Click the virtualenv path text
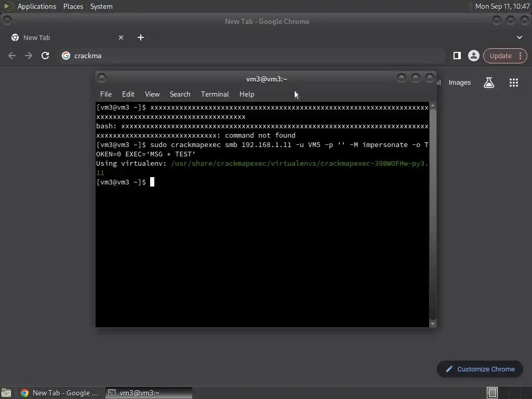The width and height of the screenshot is (532, 399). coord(300,164)
